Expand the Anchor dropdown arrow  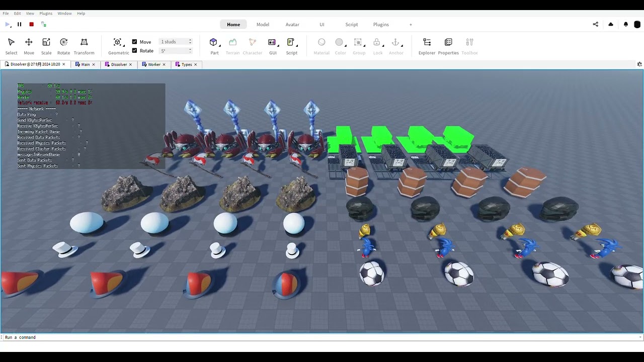pyautogui.click(x=402, y=46)
